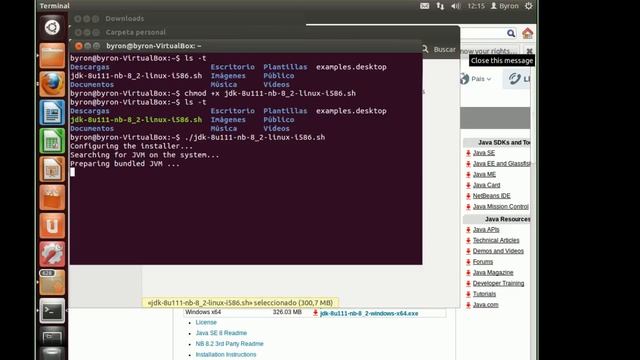Close the 'know your rights' message
The image size is (640, 360).
click(529, 51)
